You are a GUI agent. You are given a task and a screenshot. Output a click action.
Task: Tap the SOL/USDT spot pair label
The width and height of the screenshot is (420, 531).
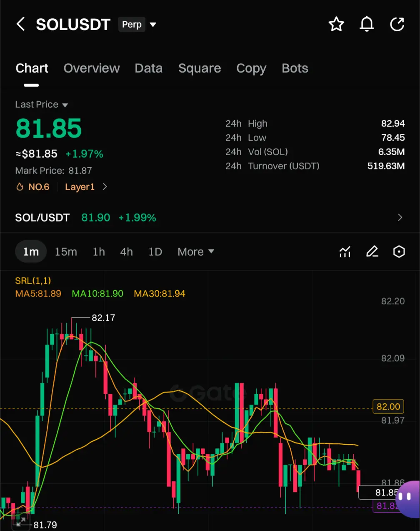42,217
